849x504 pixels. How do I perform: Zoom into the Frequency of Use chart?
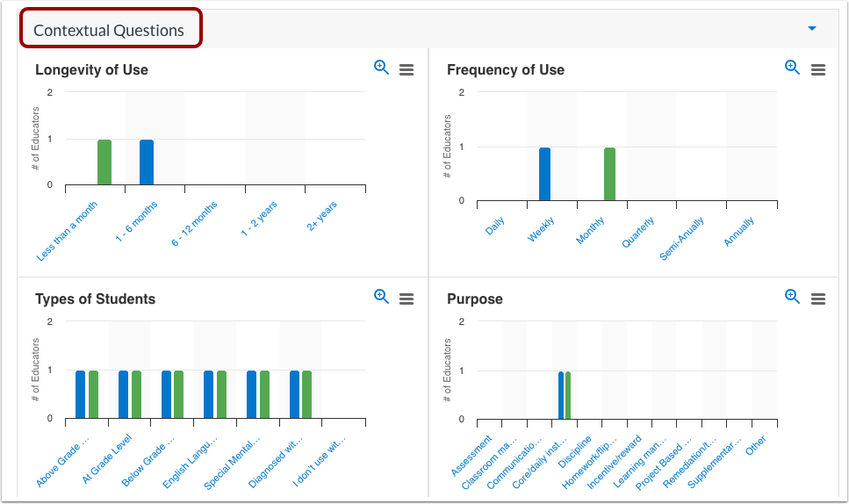[792, 68]
